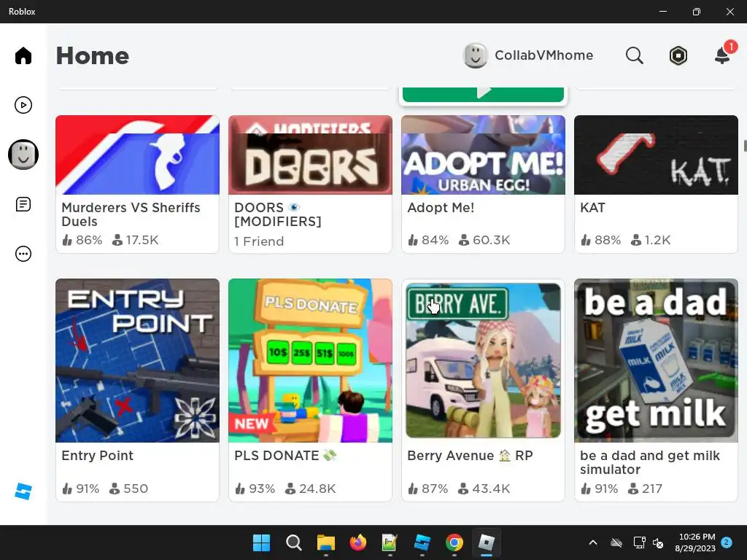Click the Home page heading
The width and height of the screenshot is (747, 560).
pyautogui.click(x=93, y=55)
